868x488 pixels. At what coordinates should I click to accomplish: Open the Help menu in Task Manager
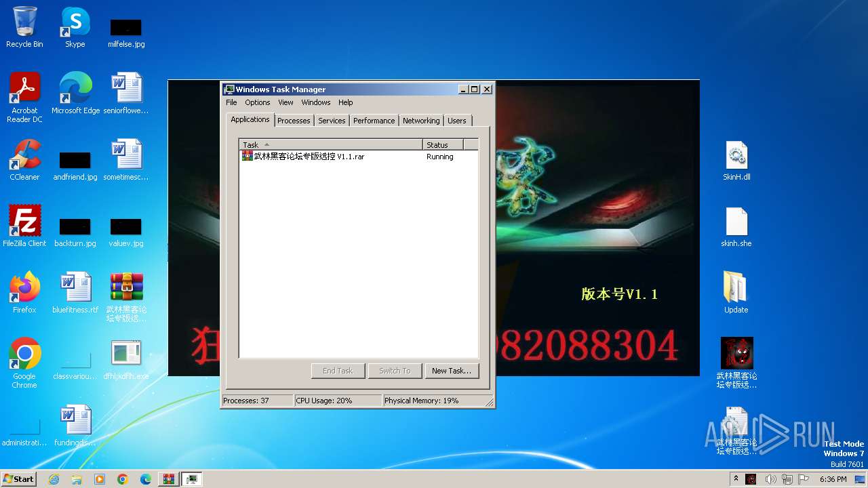pos(346,102)
